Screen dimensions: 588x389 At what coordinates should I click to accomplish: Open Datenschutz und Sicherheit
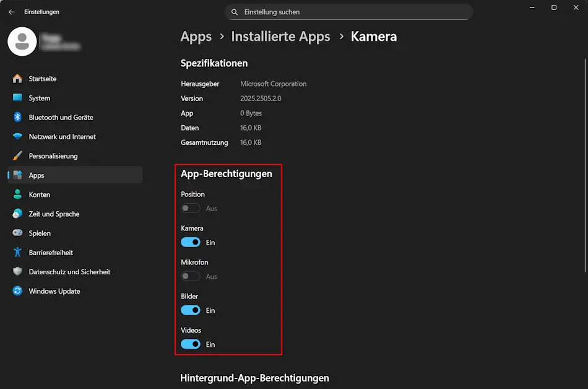[70, 271]
